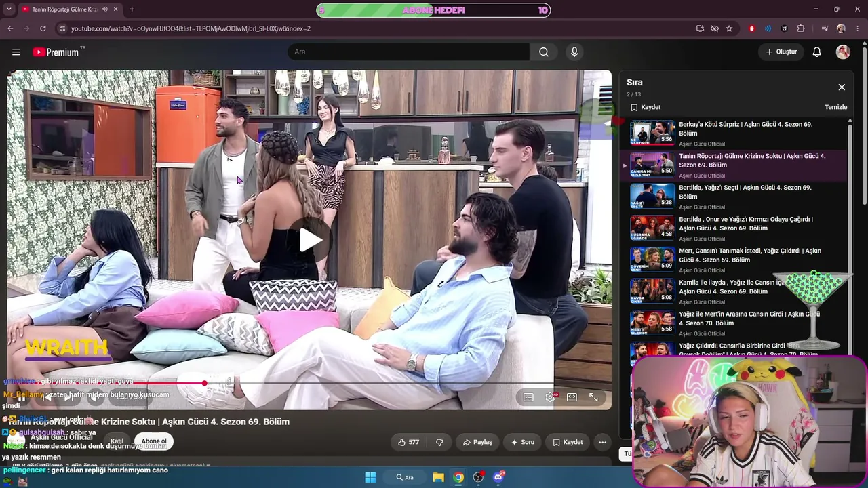The image size is (868, 488).
Task: Open File Explorer from the taskbar
Action: [438, 477]
